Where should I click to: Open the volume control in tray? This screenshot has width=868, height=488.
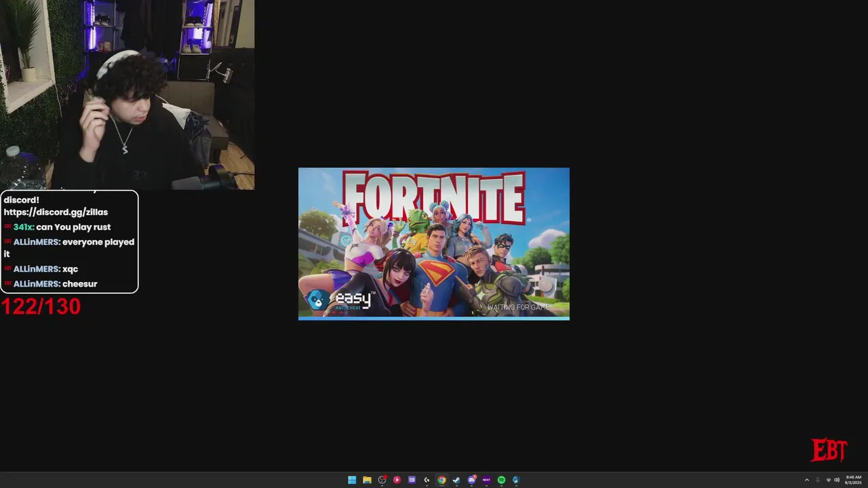pyautogui.click(x=837, y=480)
